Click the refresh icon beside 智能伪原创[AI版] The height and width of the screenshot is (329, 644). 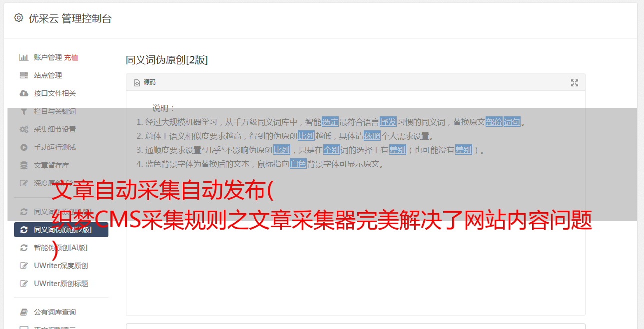tap(23, 248)
